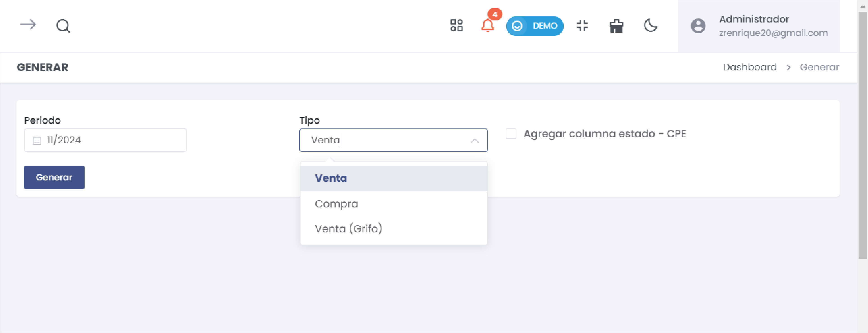Toggle the DEMO switch
Viewport: 868px width, 333px height.
click(534, 26)
